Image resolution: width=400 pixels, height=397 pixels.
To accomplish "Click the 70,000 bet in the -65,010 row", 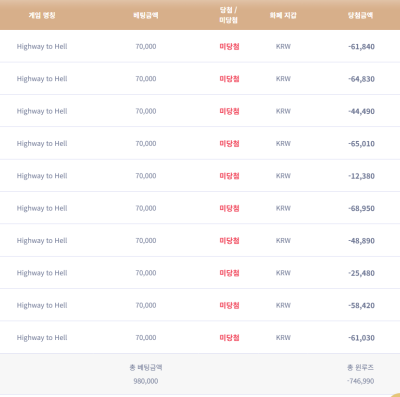I will point(146,143).
